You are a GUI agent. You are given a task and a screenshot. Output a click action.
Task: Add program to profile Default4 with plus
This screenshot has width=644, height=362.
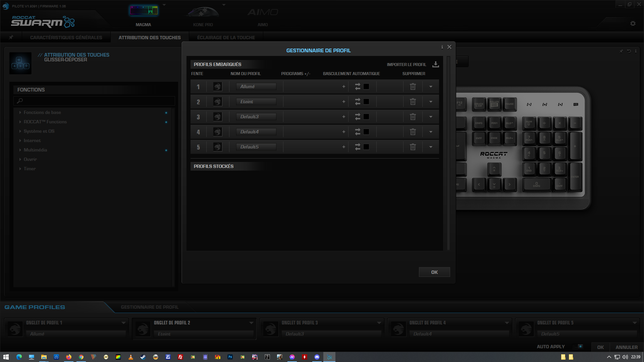pyautogui.click(x=343, y=132)
